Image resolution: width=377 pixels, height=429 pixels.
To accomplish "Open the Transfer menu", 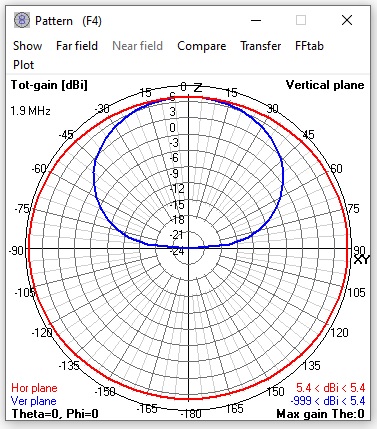I will click(260, 46).
